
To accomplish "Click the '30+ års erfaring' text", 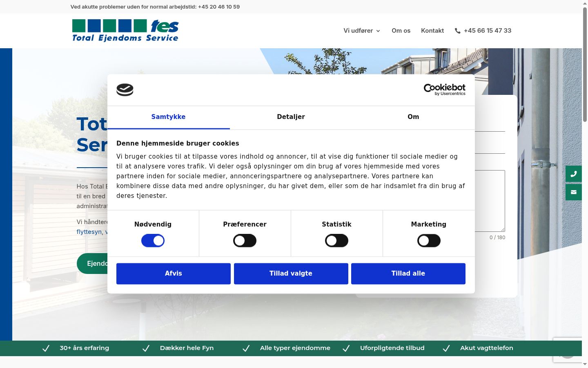I will [x=85, y=348].
